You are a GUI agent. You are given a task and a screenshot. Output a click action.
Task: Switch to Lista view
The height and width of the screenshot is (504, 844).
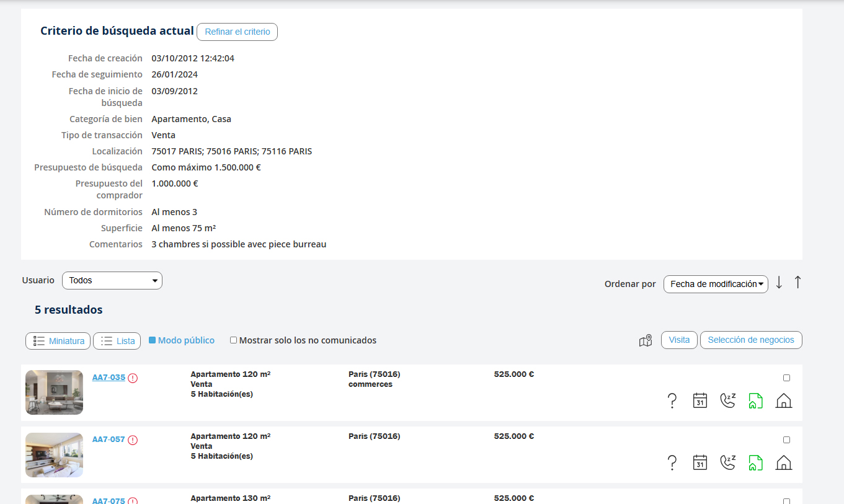[117, 341]
